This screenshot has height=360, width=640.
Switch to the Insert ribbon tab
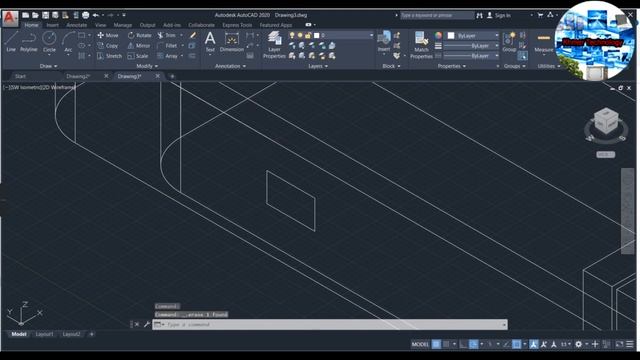[x=52, y=25]
